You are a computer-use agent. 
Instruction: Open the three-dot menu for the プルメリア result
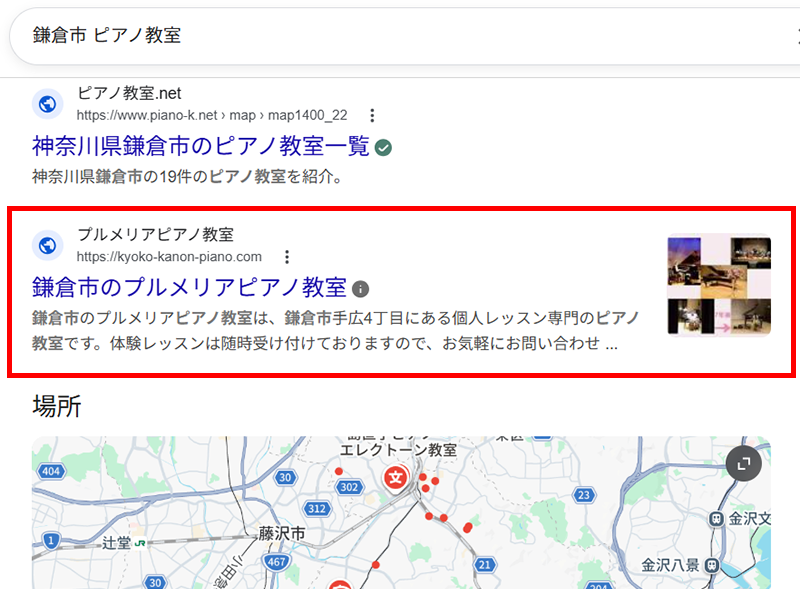pyautogui.click(x=287, y=256)
